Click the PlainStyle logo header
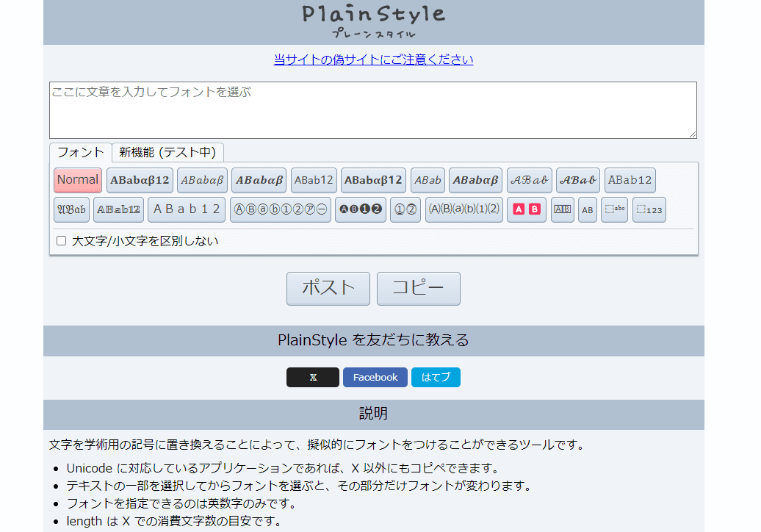Screen dimensions: 761x532 pos(374,21)
